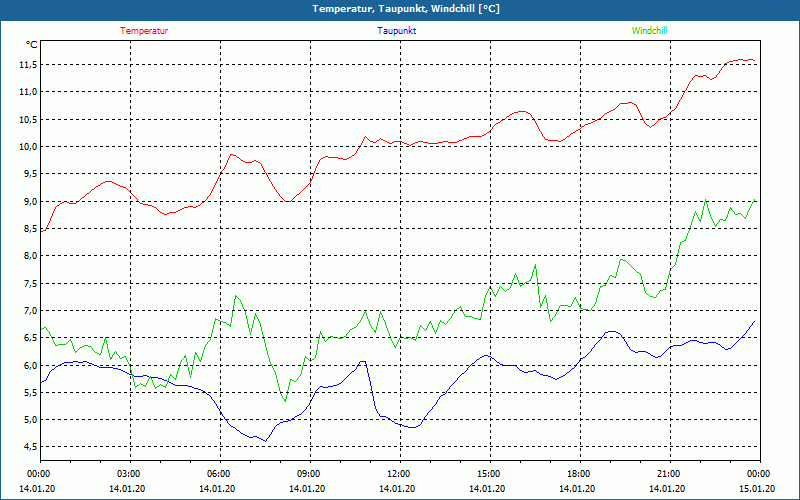Click the 7,0 y-axis value
Image resolution: width=800 pixels, height=500 pixels.
[31, 311]
